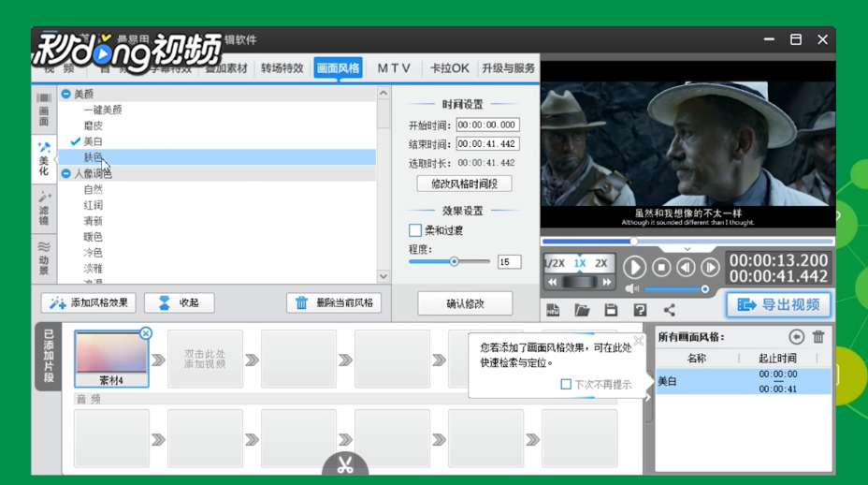Switch to the 转场特效 tab
The height and width of the screenshot is (485, 868).
click(282, 68)
